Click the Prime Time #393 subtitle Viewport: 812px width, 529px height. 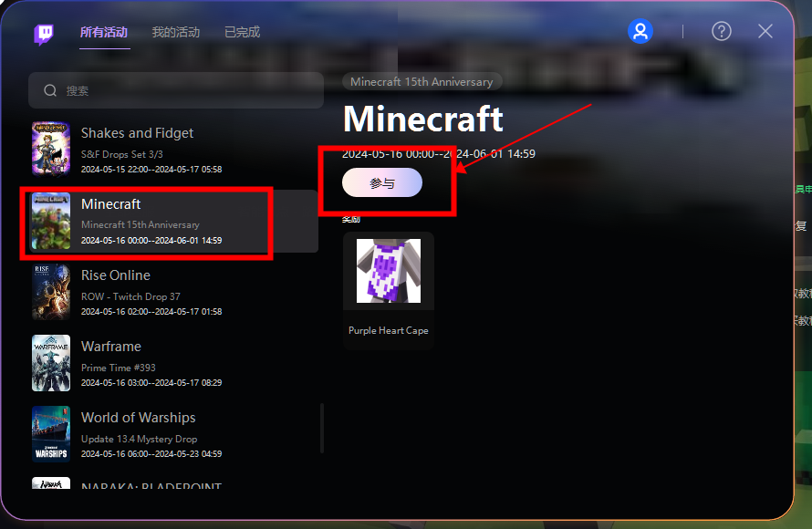tap(118, 368)
